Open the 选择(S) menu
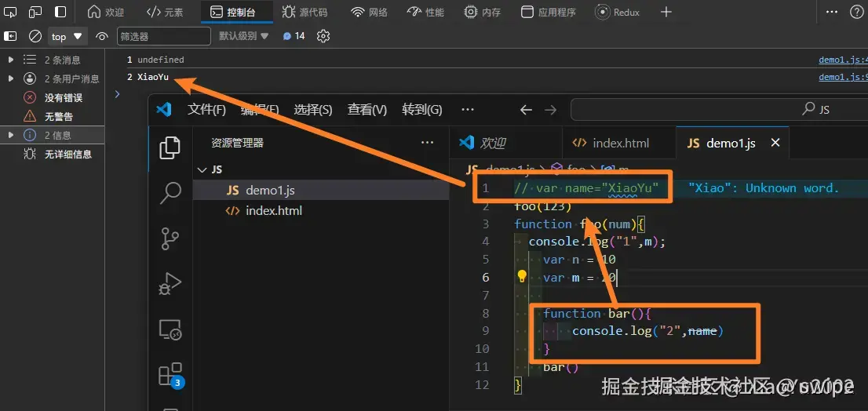Image resolution: width=868 pixels, height=411 pixels. [x=313, y=110]
